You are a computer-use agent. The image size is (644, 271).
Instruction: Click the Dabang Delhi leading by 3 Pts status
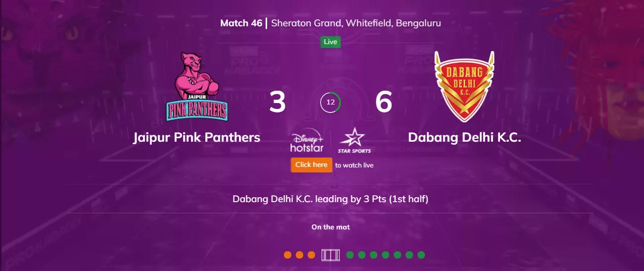(330, 199)
